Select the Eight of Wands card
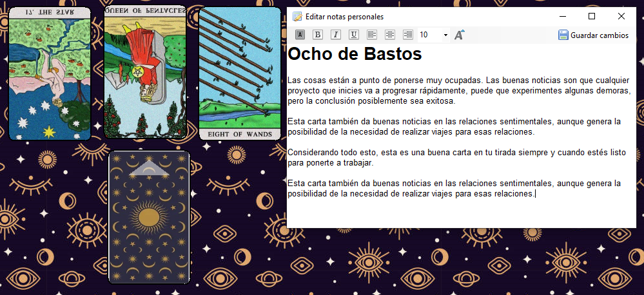 (x=240, y=73)
